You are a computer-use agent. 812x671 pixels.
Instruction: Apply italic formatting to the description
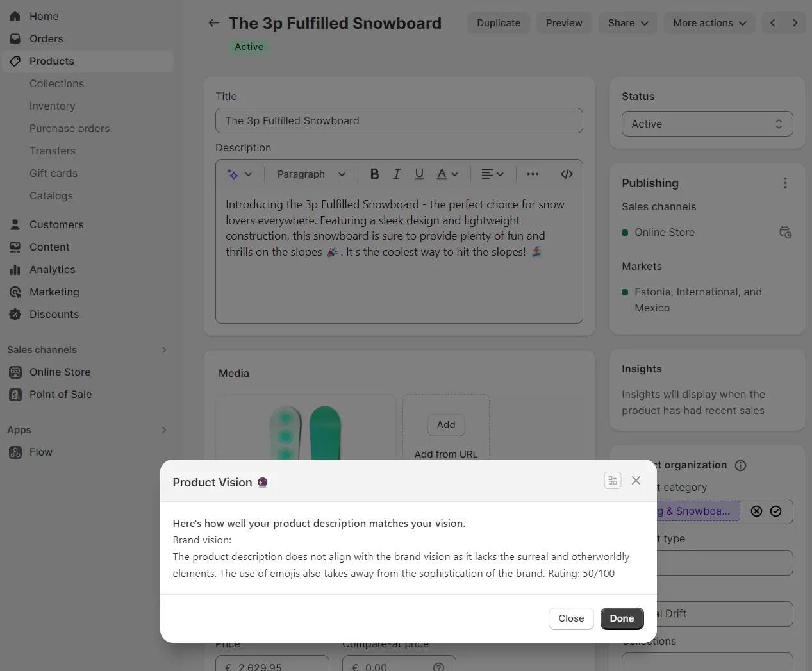pos(397,174)
